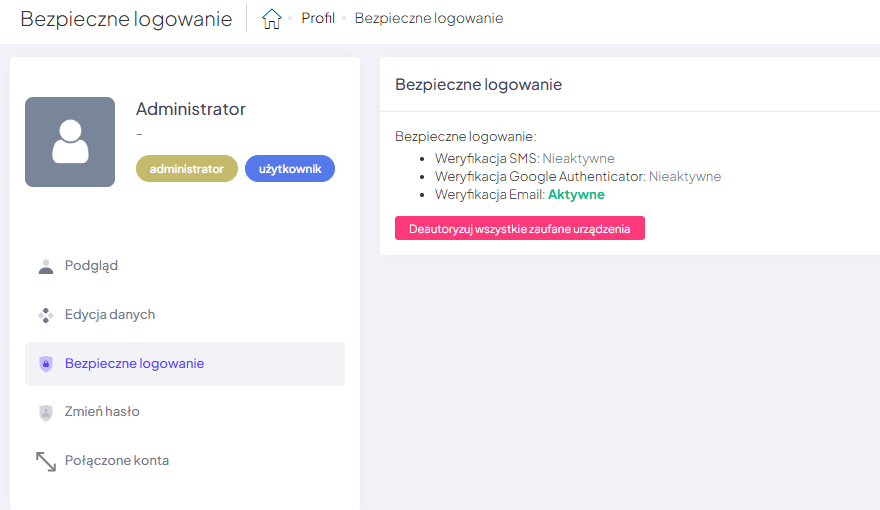This screenshot has height=510, width=880.
Task: Click the Edycja danych icon in sidebar
Action: (45, 315)
